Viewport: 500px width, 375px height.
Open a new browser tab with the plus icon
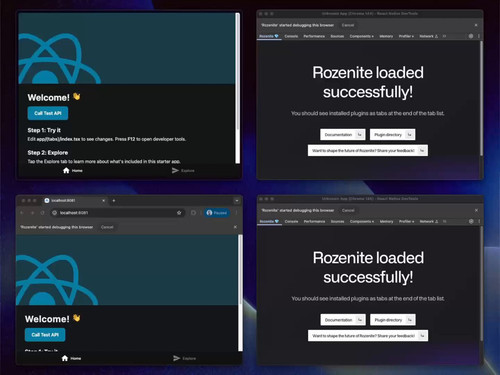(114, 201)
